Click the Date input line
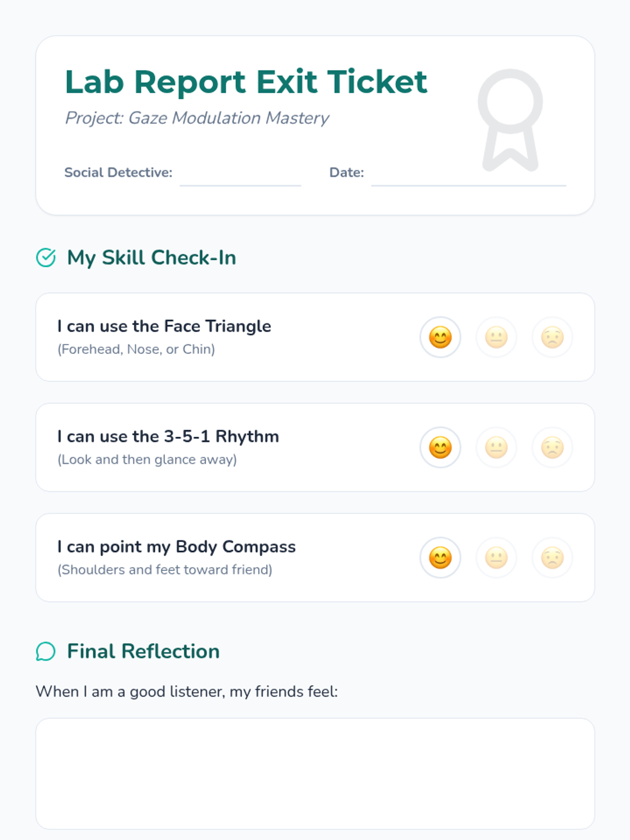This screenshot has height=840, width=630. 468,176
